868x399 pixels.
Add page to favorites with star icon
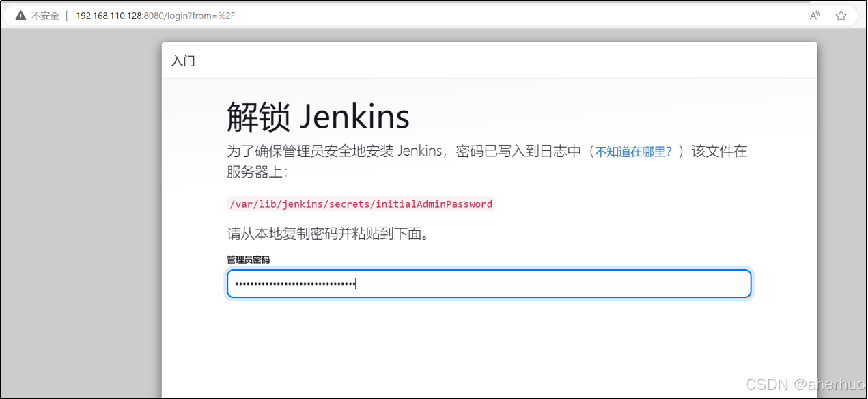point(841,16)
